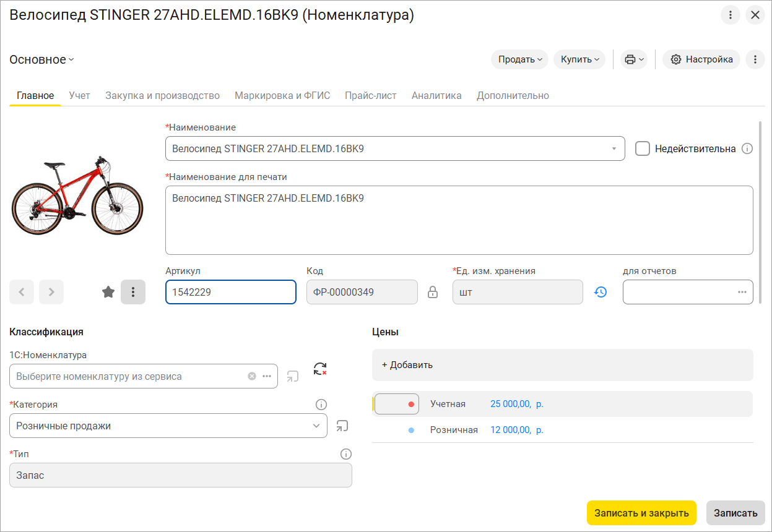Toggle the Недействительна checkbox
Image resolution: width=772 pixels, height=532 pixels.
pos(643,148)
